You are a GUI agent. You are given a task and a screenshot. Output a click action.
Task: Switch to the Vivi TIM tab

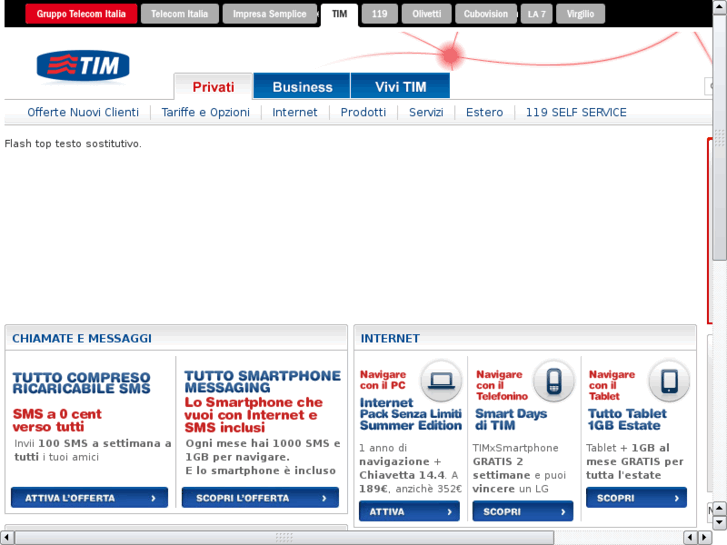tap(401, 87)
